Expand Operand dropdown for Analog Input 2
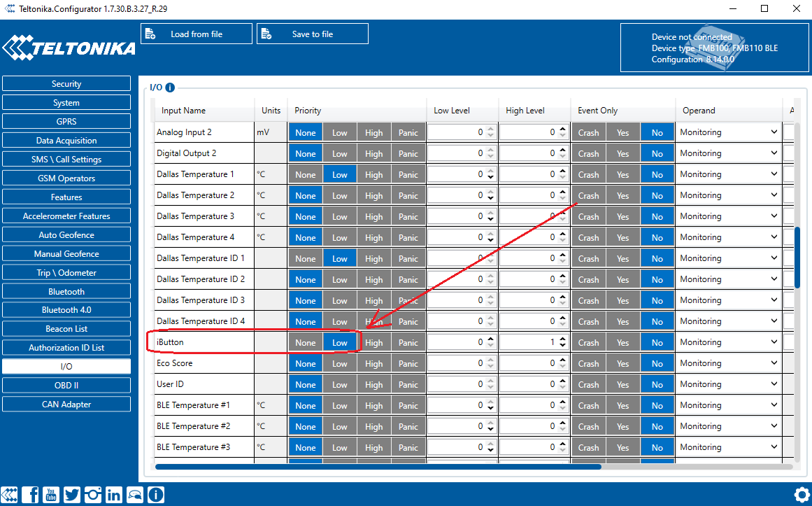The image size is (812, 506). 728,132
